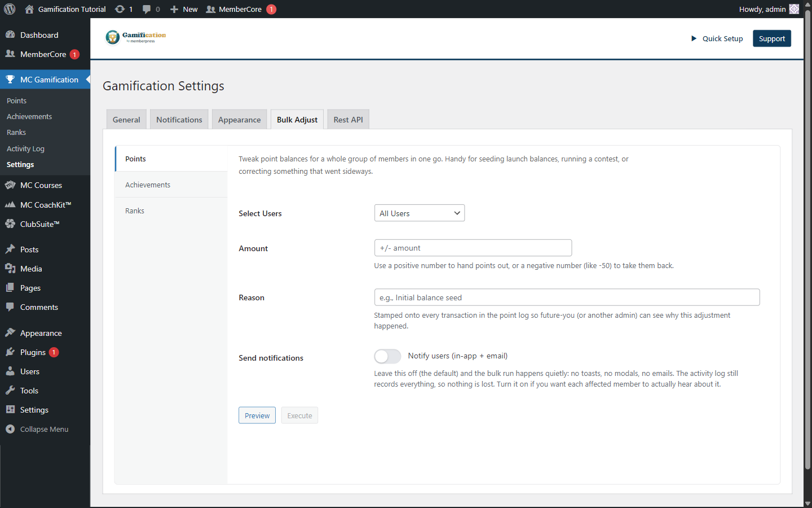Open the Achievements submenu link in sidebar
This screenshot has width=812, height=508.
pos(29,116)
